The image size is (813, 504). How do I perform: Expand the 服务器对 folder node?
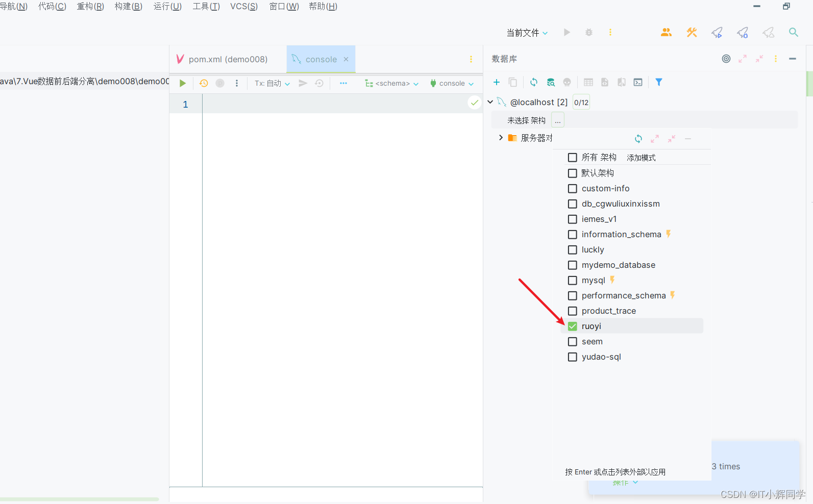501,138
